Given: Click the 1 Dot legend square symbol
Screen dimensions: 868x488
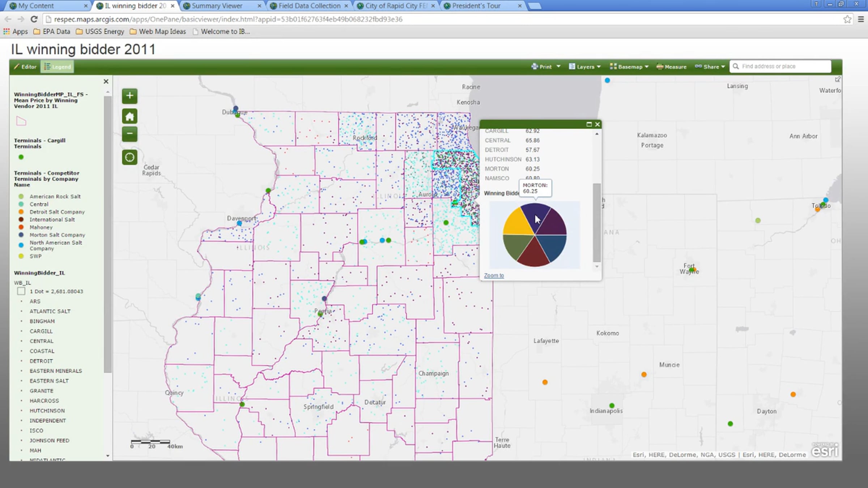Looking at the screenshot, I should point(21,291).
